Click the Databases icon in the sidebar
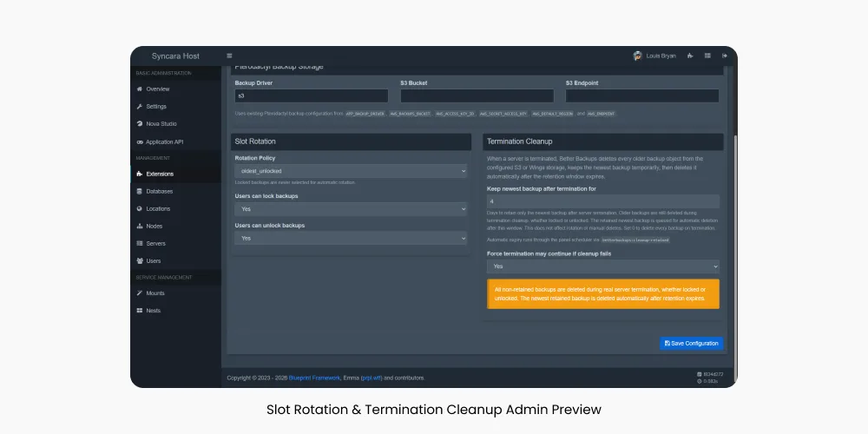Viewport: 868px width, 434px height. coord(140,192)
